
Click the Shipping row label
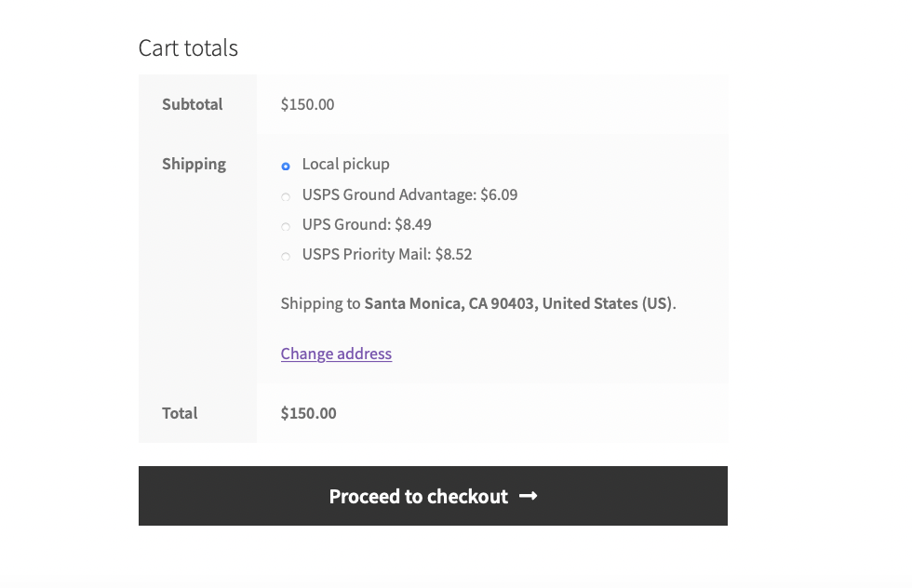pyautogui.click(x=194, y=164)
